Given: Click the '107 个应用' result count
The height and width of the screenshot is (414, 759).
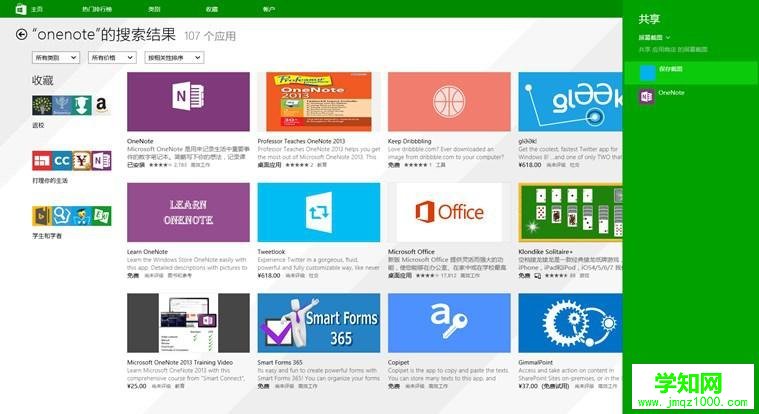Looking at the screenshot, I should coord(210,36).
